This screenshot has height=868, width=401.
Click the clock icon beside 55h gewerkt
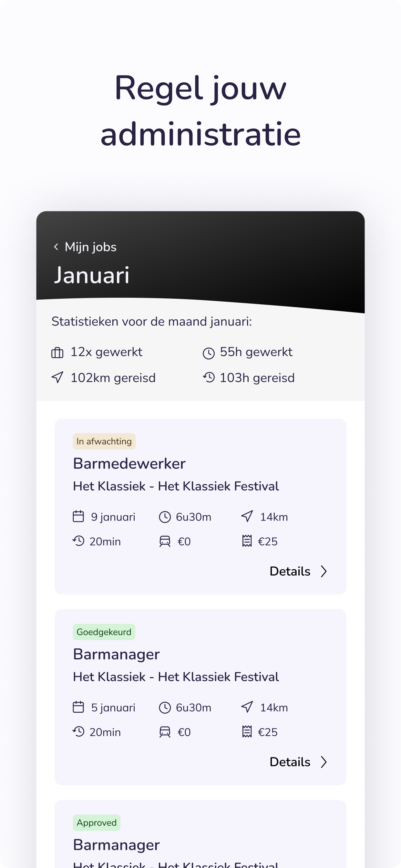(x=209, y=353)
